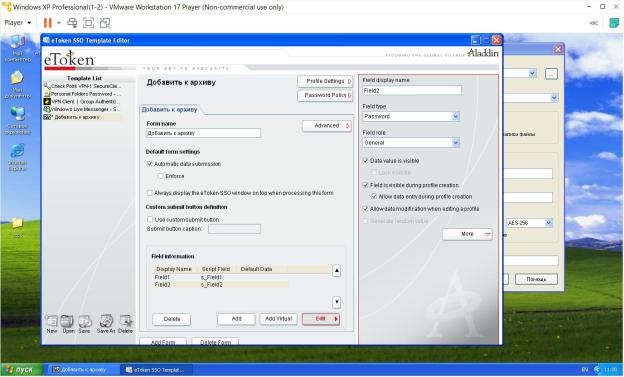Click the Field display name input

click(412, 90)
